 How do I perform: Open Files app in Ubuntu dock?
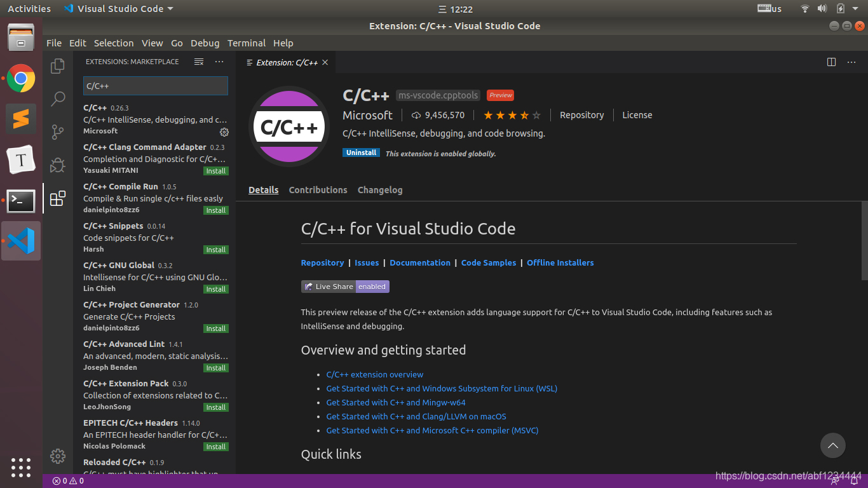pos(21,37)
